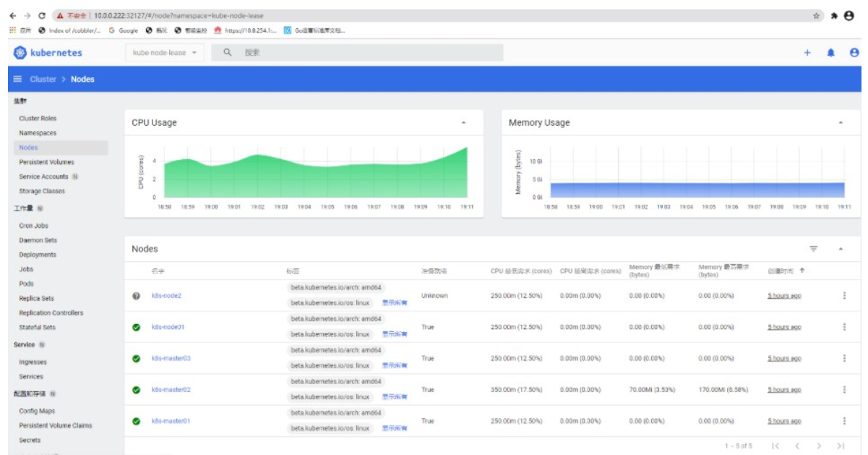Screen dimensions: 868x455
Task: Open the notifications bell icon
Action: [831, 53]
